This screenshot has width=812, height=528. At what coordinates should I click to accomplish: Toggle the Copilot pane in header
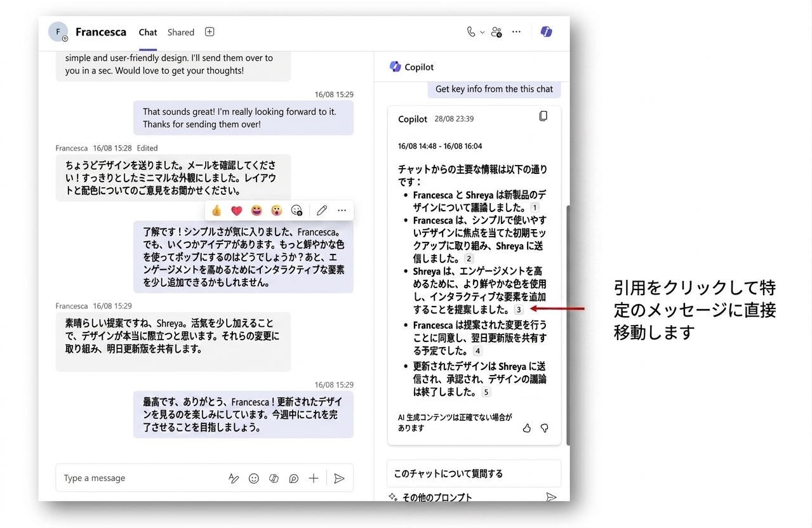pos(546,32)
